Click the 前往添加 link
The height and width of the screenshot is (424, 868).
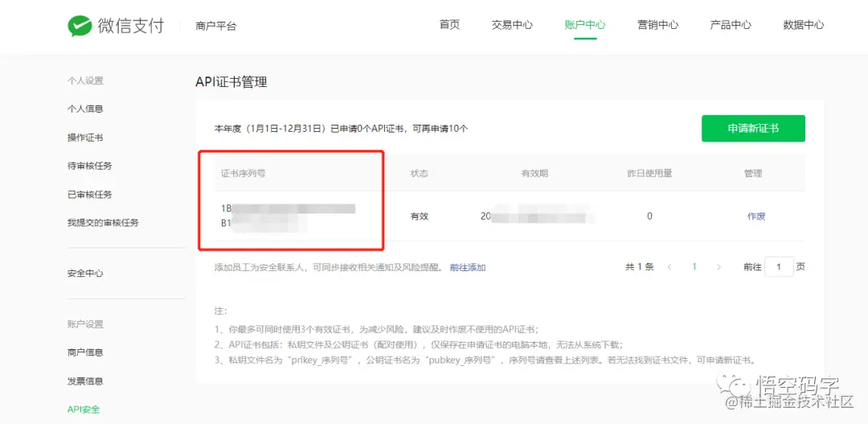[x=468, y=268]
